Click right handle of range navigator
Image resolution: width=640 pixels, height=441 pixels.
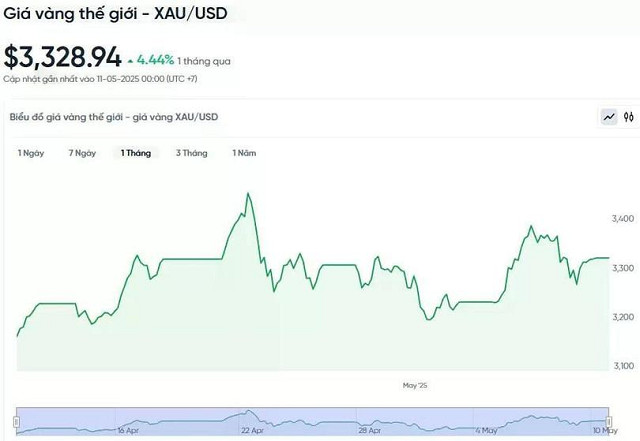[609, 421]
